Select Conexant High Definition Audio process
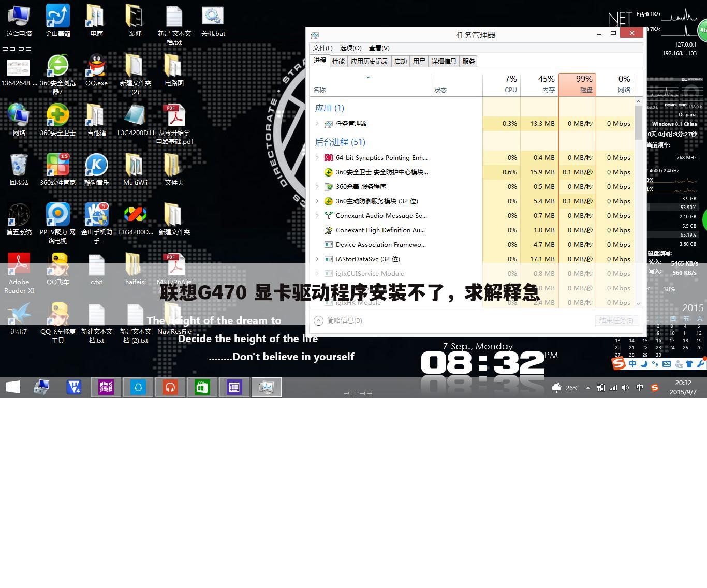The height and width of the screenshot is (588, 707). [x=472, y=230]
